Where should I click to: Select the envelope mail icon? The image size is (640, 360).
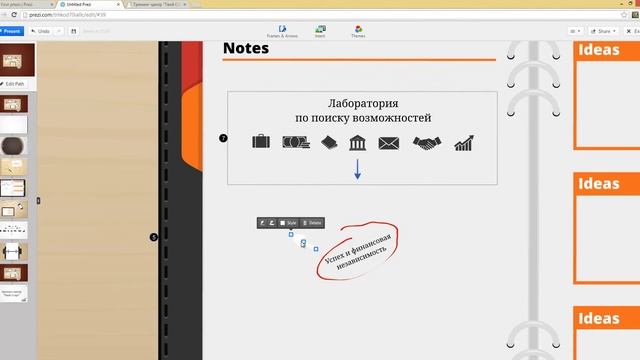389,143
